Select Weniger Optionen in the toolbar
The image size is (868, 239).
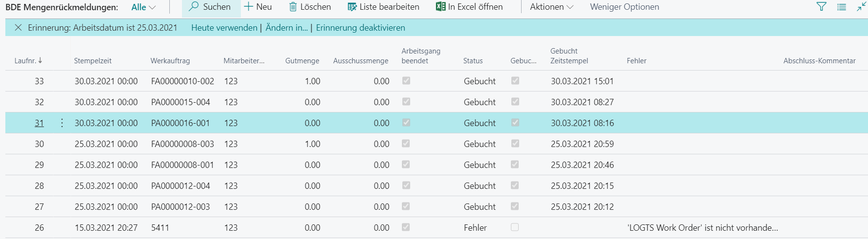coord(624,7)
